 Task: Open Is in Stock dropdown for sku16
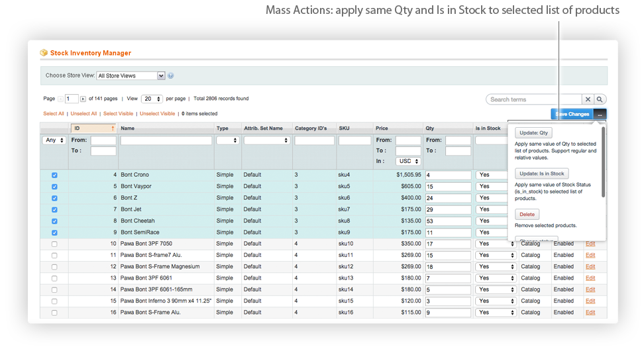pos(496,313)
